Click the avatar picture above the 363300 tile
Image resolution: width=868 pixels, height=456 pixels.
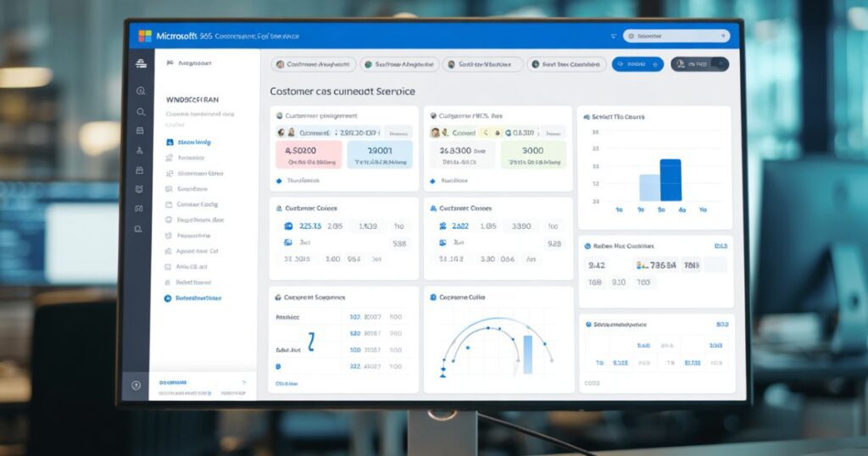click(436, 133)
